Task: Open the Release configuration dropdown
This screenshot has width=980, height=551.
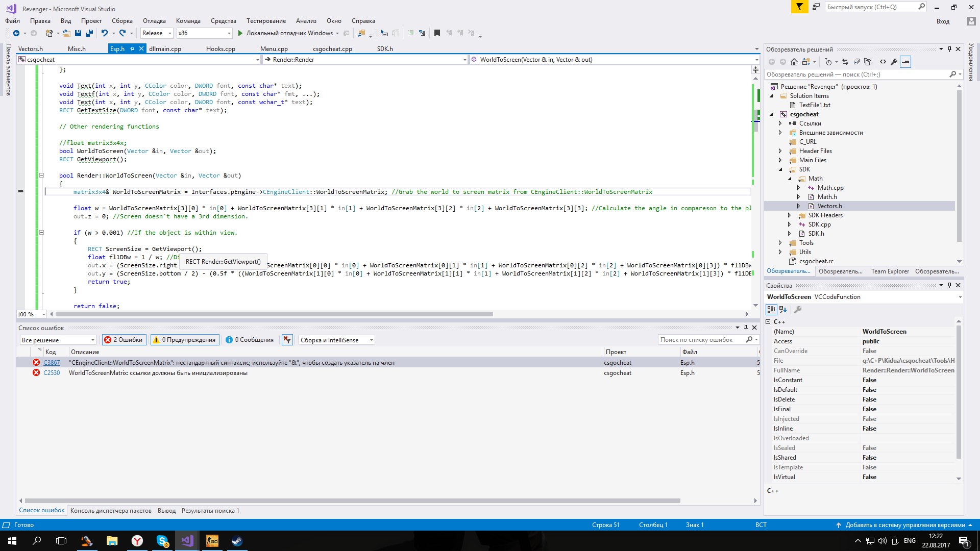Action: click(x=157, y=33)
